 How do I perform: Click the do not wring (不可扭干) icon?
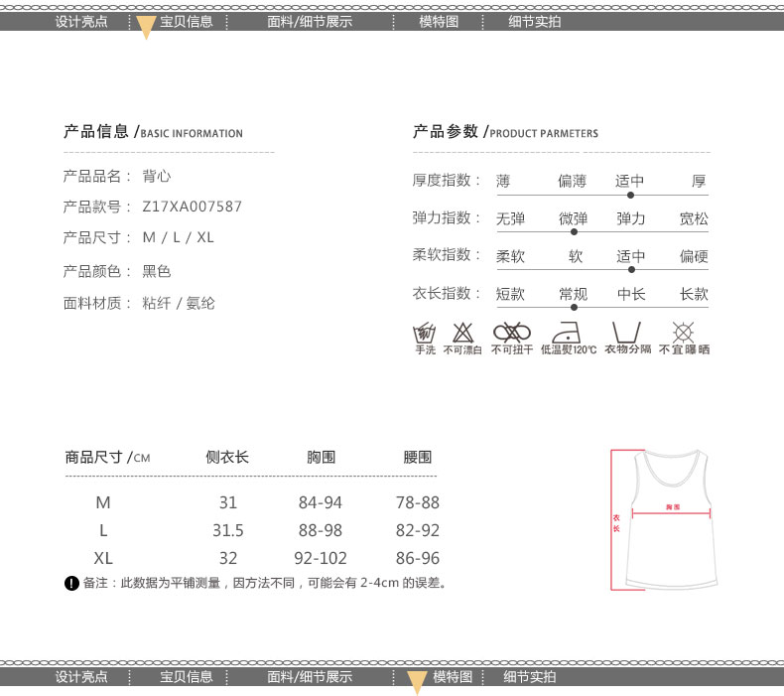pyautogui.click(x=512, y=333)
